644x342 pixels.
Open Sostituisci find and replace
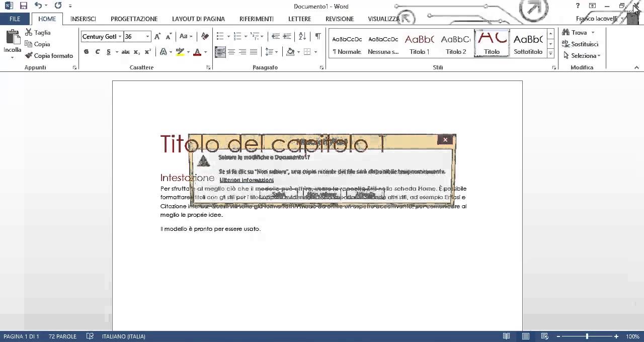tap(580, 44)
